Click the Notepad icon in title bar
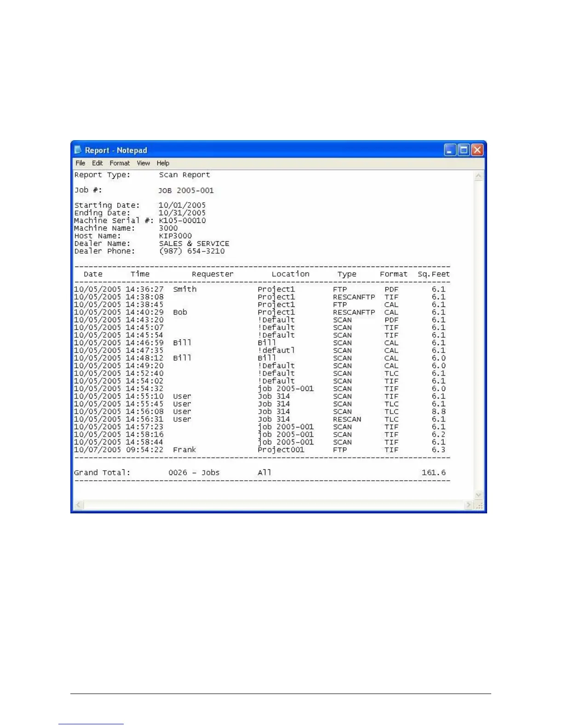The image size is (563, 728). click(78, 150)
